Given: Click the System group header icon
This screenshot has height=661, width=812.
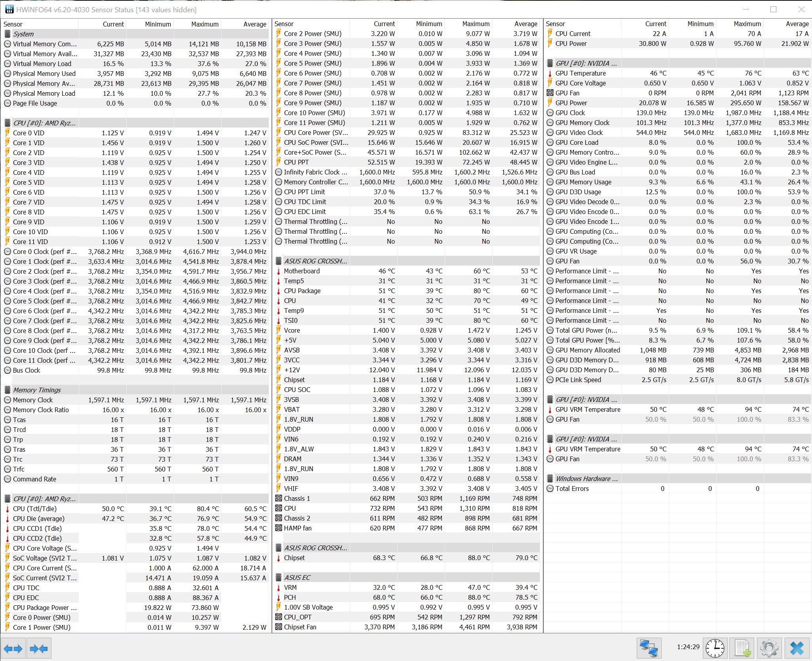Looking at the screenshot, I should pos(8,34).
